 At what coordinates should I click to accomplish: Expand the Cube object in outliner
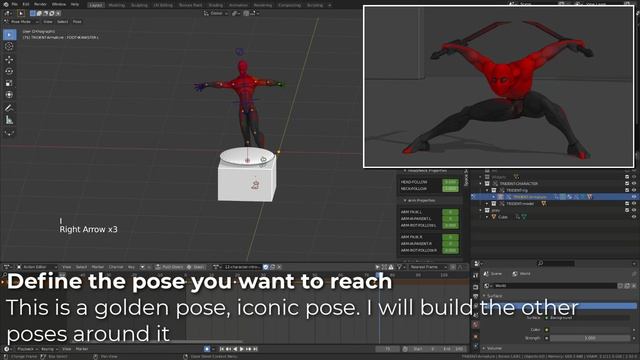[487, 217]
